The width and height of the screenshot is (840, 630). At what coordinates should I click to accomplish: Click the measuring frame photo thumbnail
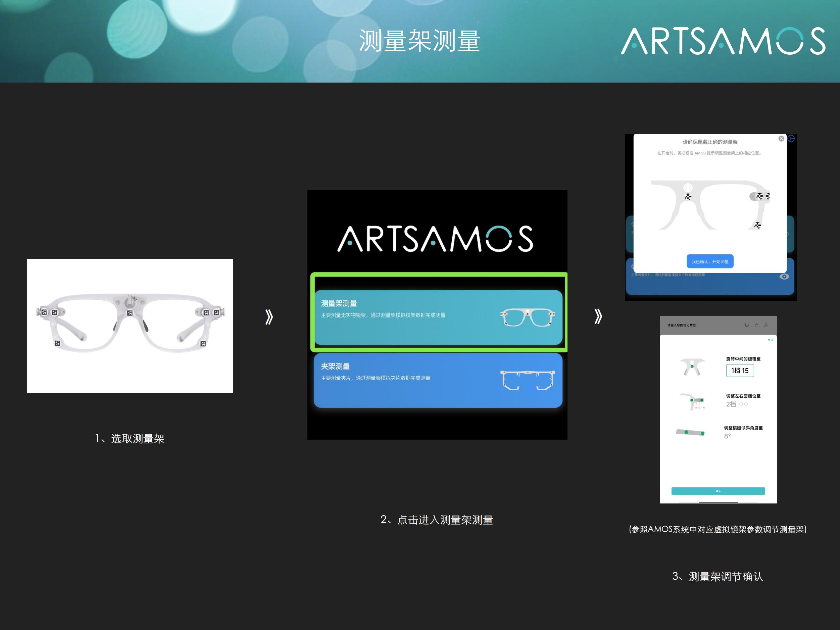(130, 326)
